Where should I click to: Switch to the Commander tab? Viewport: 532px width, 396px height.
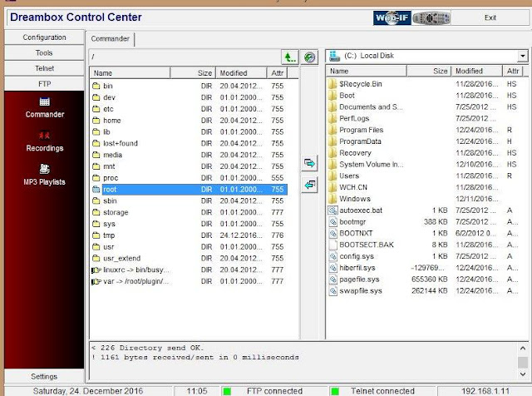coord(111,39)
